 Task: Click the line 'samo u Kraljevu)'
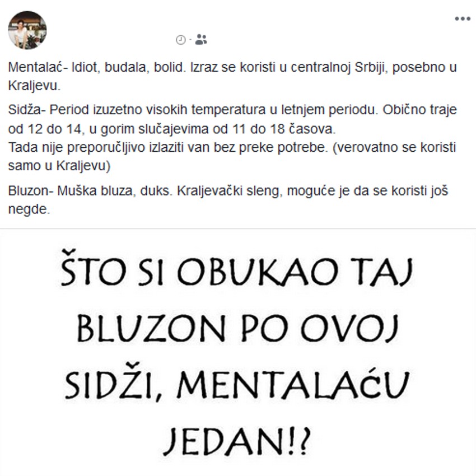pyautogui.click(x=59, y=166)
